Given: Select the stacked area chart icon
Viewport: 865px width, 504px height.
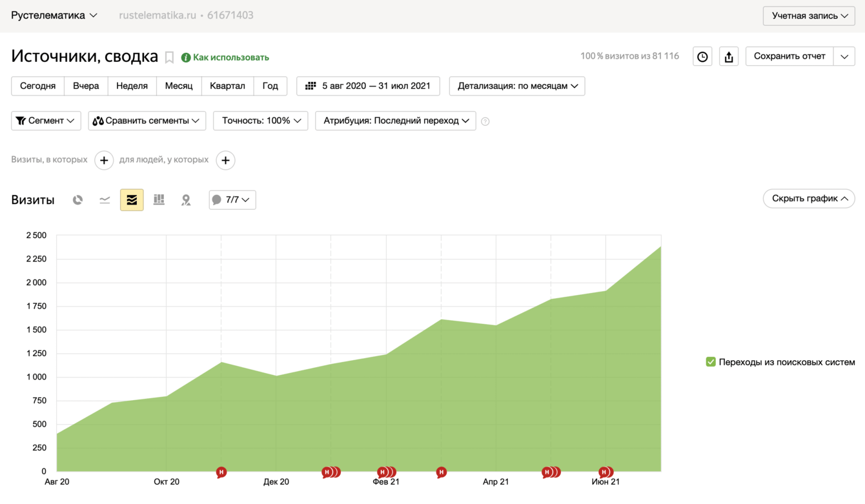Looking at the screenshot, I should point(132,200).
